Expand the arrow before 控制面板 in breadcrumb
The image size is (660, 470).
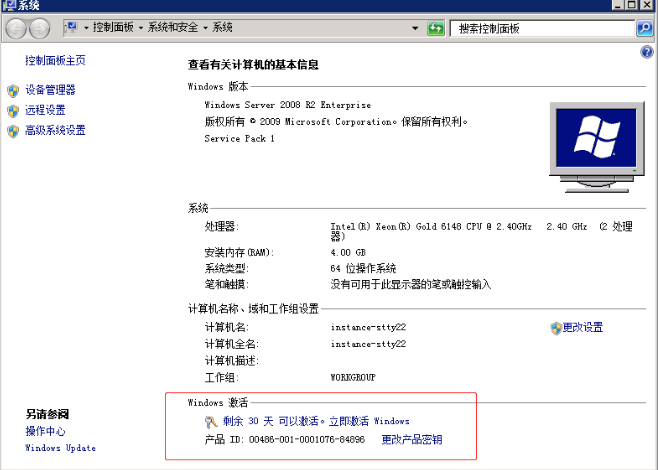click(86, 28)
